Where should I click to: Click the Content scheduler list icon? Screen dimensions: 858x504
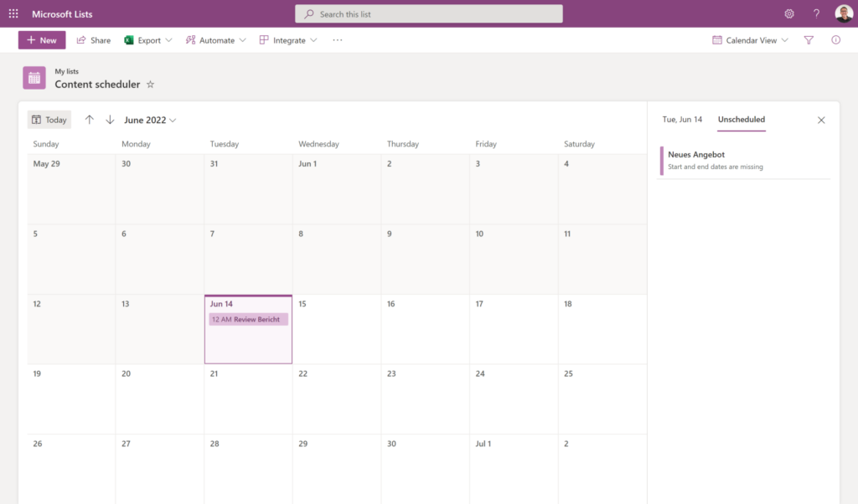(34, 78)
